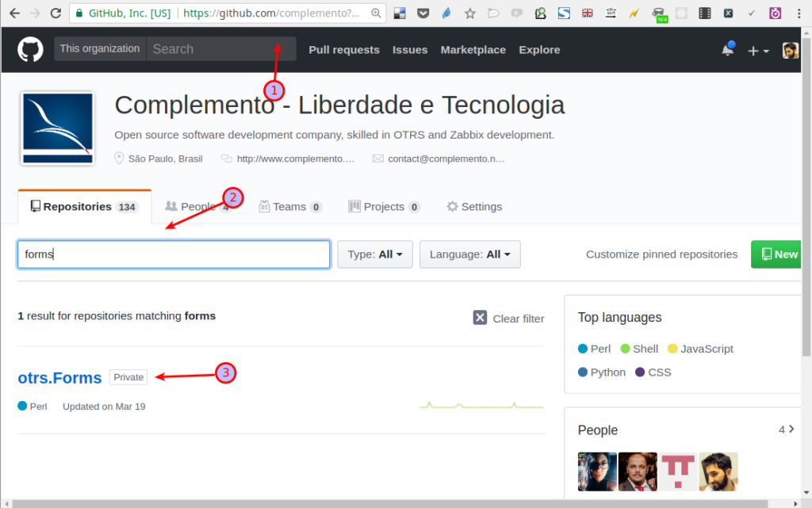Open the user avatar menu in header
The height and width of the screenshot is (508, 812).
tap(791, 50)
